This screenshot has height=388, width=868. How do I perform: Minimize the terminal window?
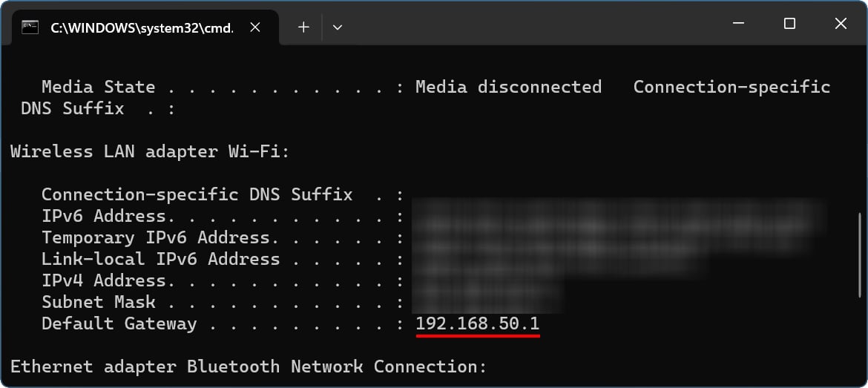[x=738, y=24]
